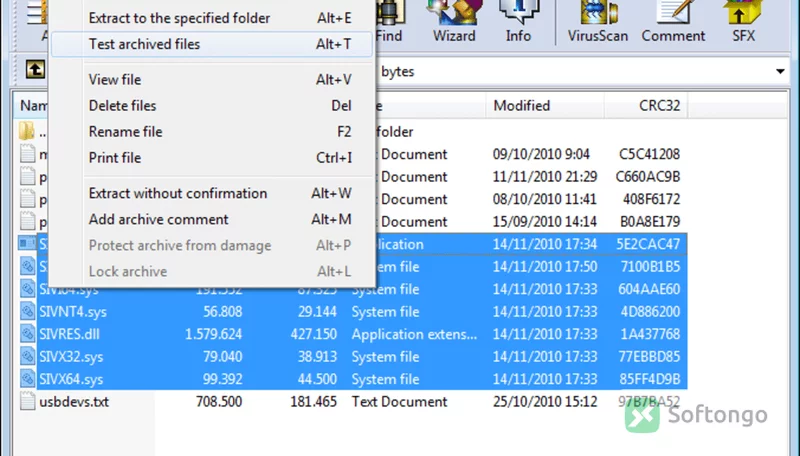
Task: Click modified date 11/11/2010 21:29
Action: [x=545, y=176]
